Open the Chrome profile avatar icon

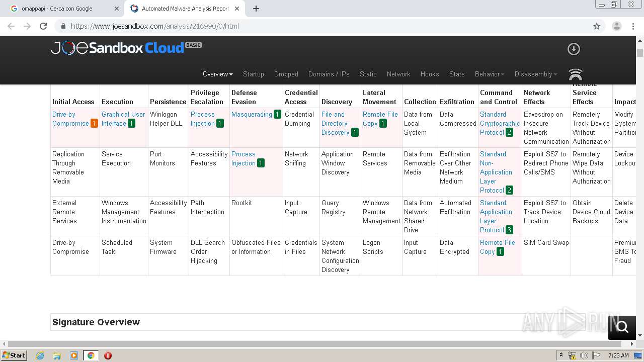pyautogui.click(x=616, y=26)
